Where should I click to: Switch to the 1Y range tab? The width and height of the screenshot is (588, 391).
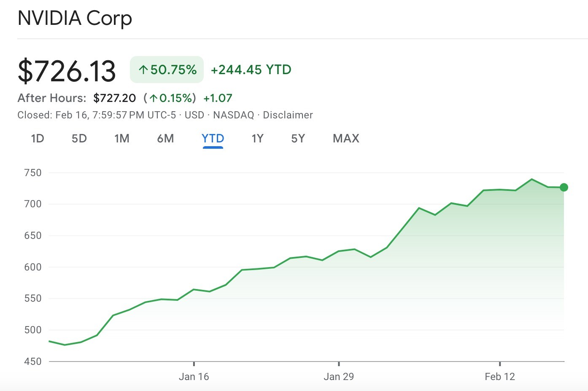click(x=257, y=139)
